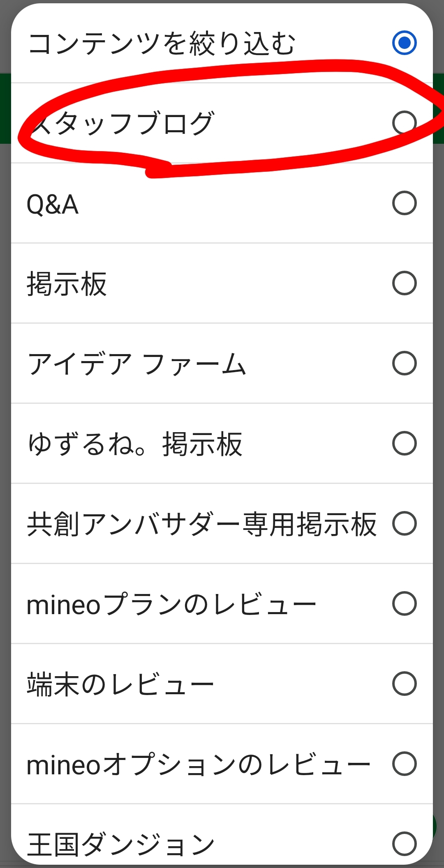Select the ゆずるね。掲示板 radio button
444x868 pixels.
coord(405,443)
